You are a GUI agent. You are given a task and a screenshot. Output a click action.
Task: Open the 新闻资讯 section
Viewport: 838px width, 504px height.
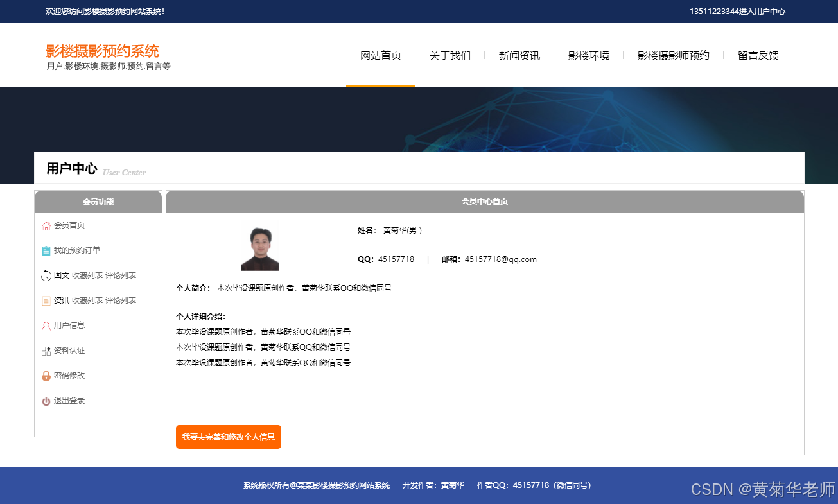519,55
